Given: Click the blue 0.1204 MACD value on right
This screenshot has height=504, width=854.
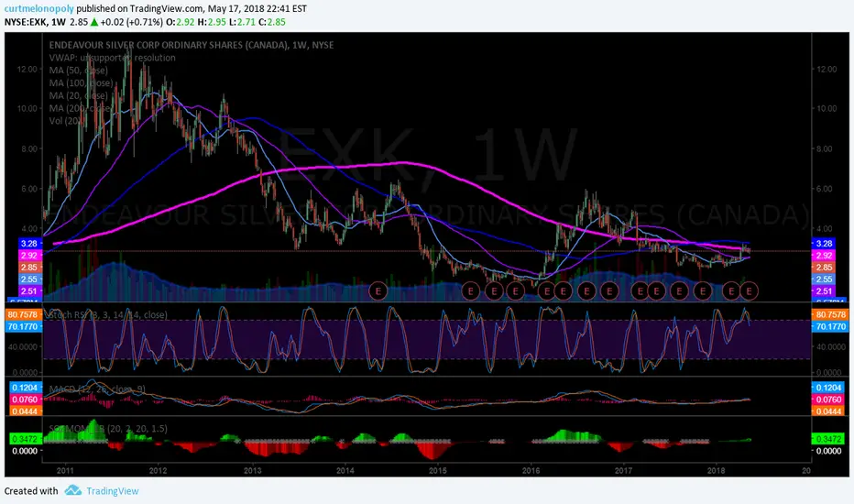Looking at the screenshot, I should coord(827,388).
